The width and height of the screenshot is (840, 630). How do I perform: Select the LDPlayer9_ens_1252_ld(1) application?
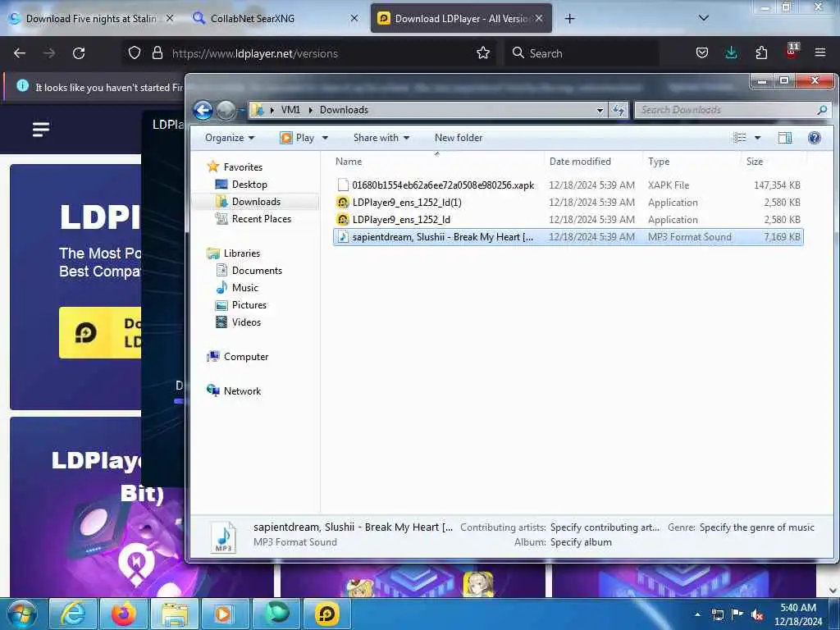tap(568, 203)
